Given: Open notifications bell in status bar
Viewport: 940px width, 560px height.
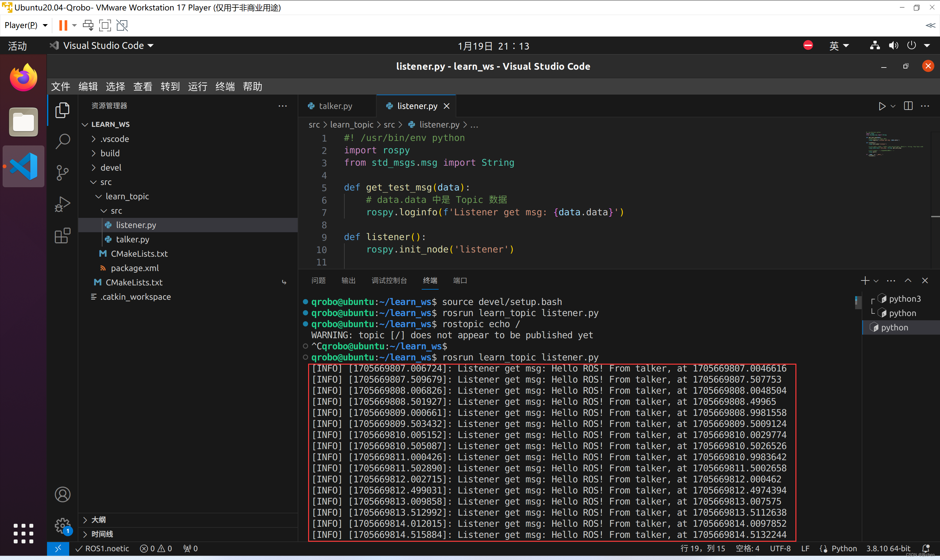Looking at the screenshot, I should pos(926,548).
